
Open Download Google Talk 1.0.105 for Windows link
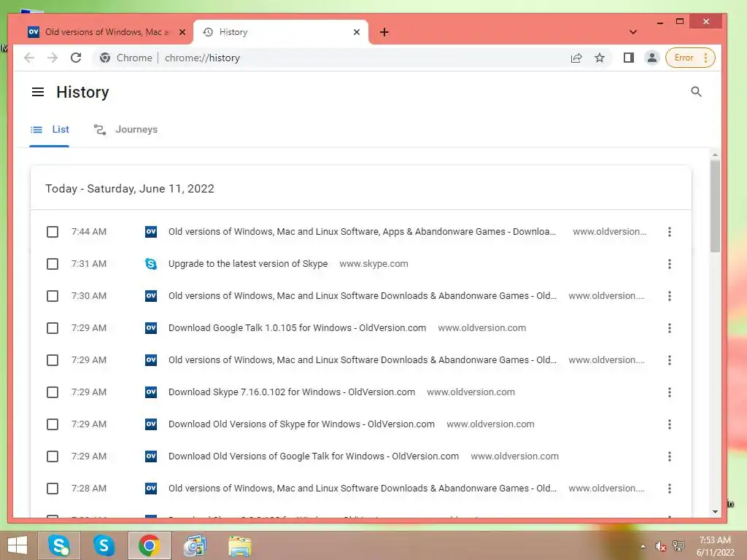297,328
